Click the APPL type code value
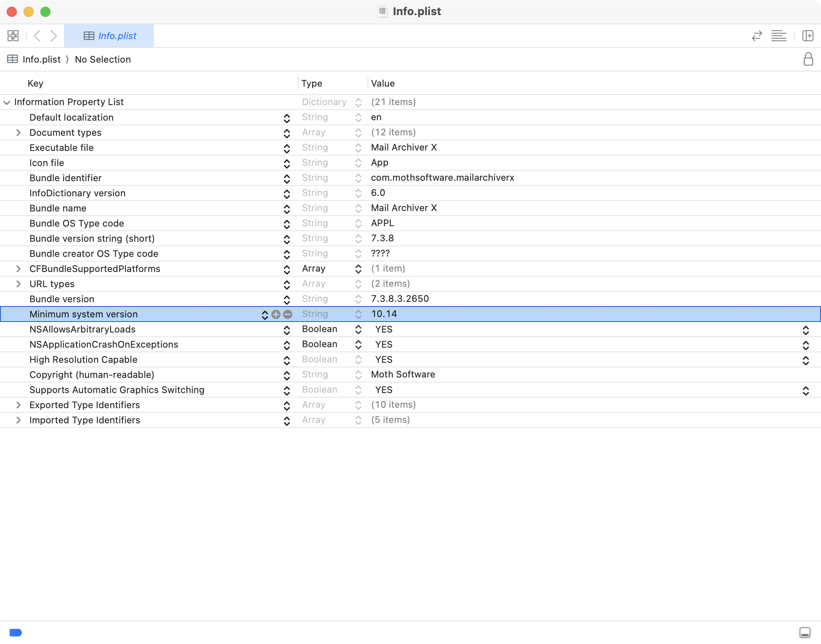 coord(382,223)
